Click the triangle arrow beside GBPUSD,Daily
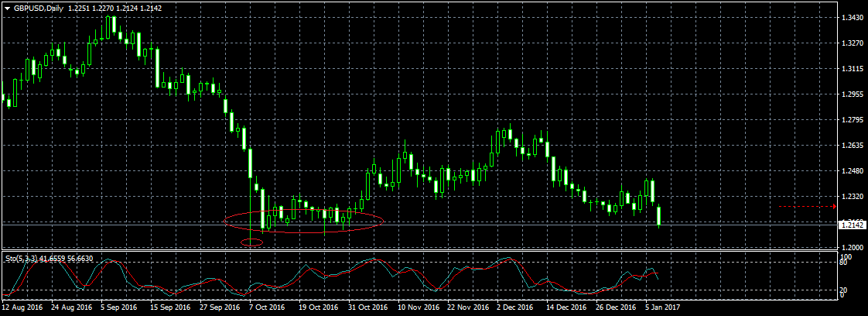This screenshot has width=868, height=316. point(7,8)
